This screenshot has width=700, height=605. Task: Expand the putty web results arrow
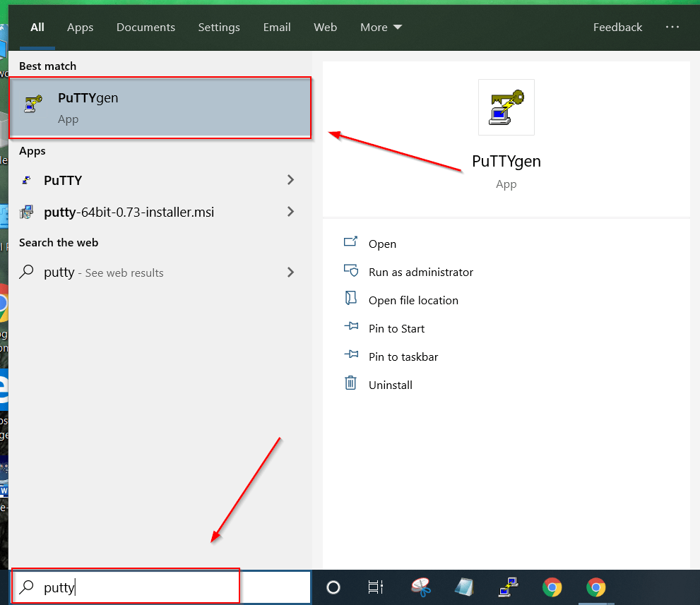[x=290, y=272]
